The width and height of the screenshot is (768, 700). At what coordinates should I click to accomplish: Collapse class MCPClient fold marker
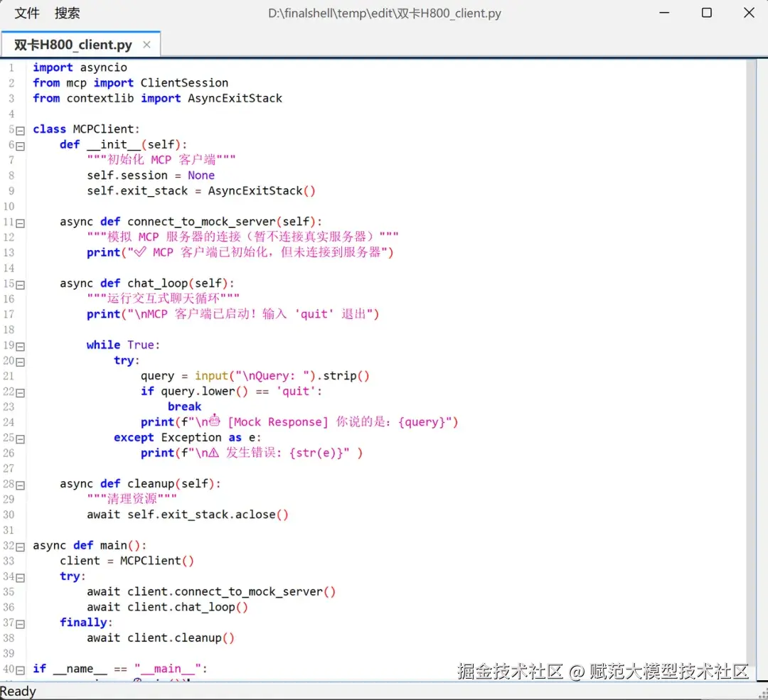tap(20, 131)
